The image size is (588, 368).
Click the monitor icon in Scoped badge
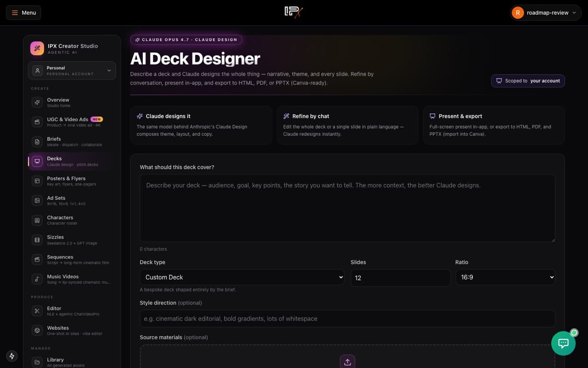pos(499,80)
